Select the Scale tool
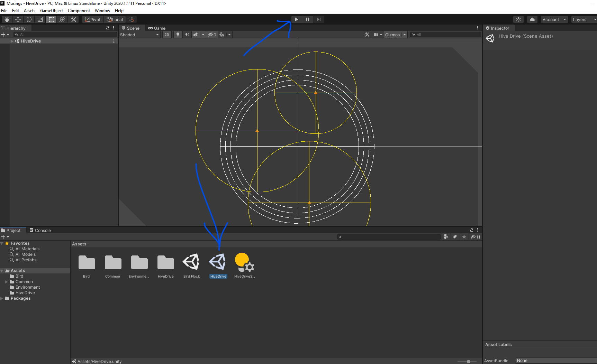 (40, 19)
